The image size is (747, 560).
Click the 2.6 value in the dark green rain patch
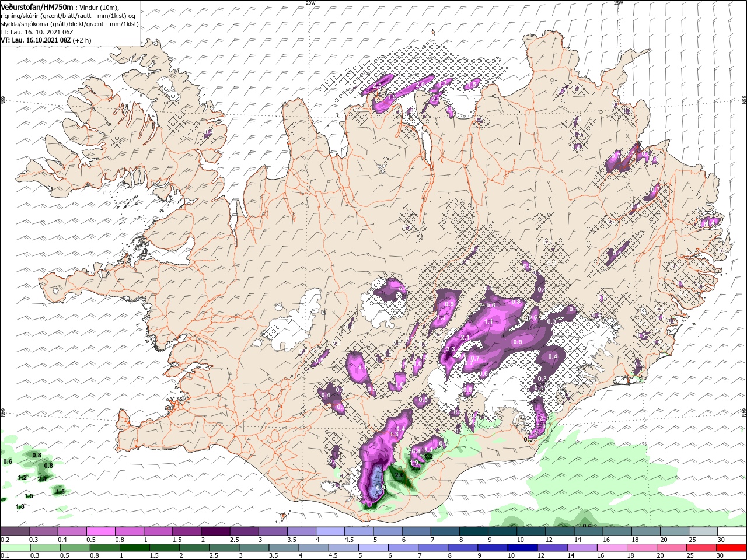coord(400,475)
